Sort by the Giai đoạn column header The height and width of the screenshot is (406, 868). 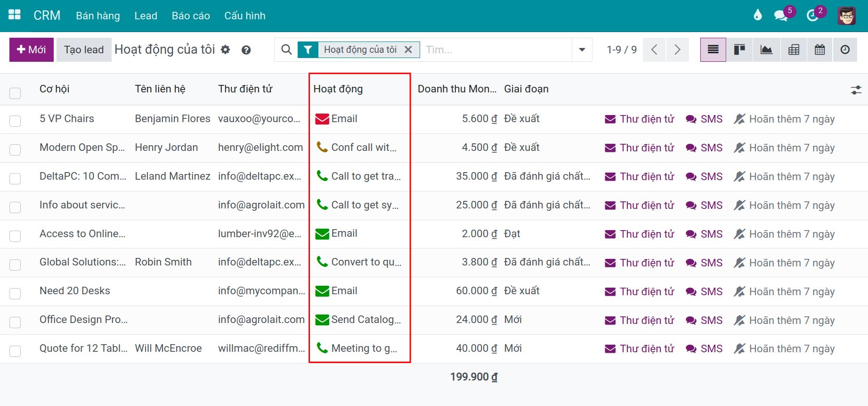(526, 89)
